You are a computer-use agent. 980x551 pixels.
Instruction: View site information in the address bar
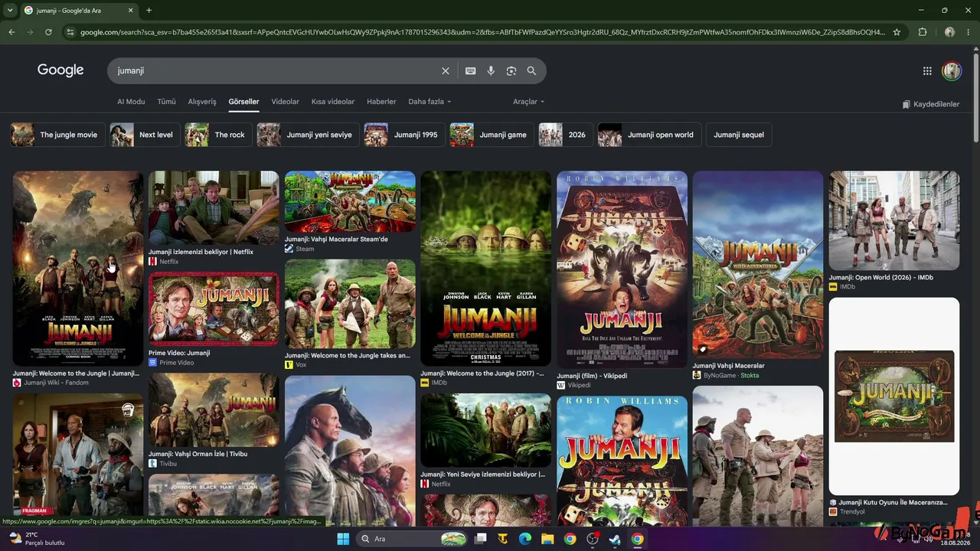click(x=70, y=32)
